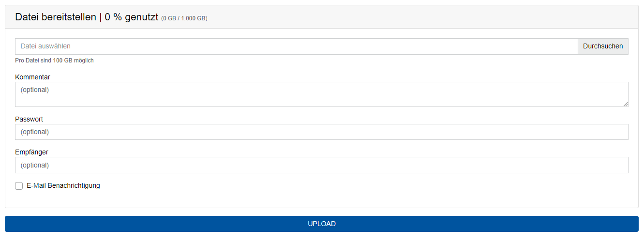Image resolution: width=644 pixels, height=243 pixels.
Task: Click the '0 % genutzt' usage text
Action: (131, 17)
